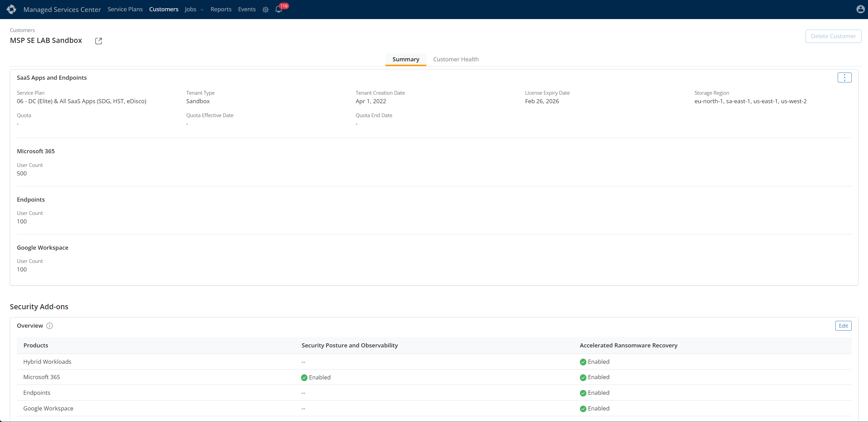Click Edit in Security Add-ons overview
Screen dimensions: 868x422
click(x=843, y=326)
